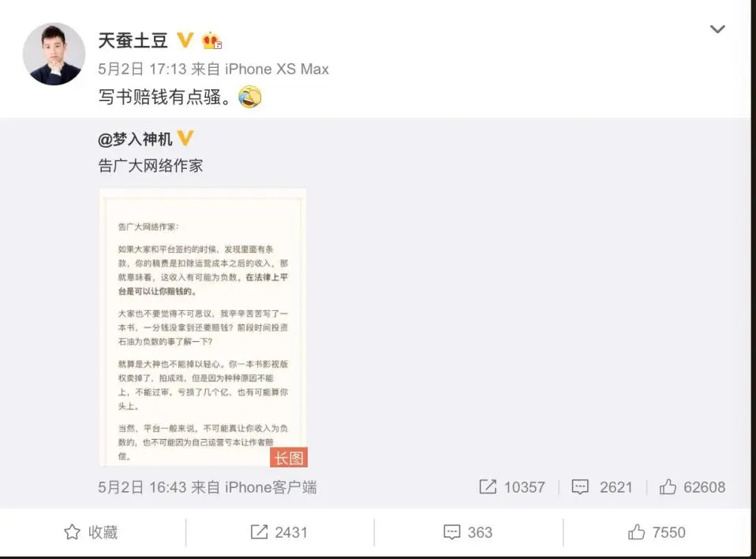Toggle the thumbs-up like showing 7550
Viewport: 756px width, 559px height.
coord(657,532)
